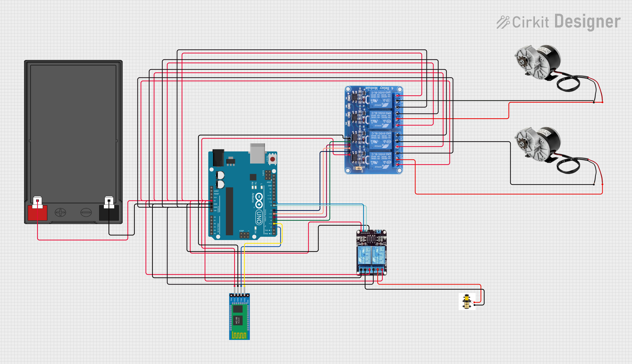The height and width of the screenshot is (364, 632).
Task: Select the HC-06 Bluetooth module
Action: (x=240, y=316)
